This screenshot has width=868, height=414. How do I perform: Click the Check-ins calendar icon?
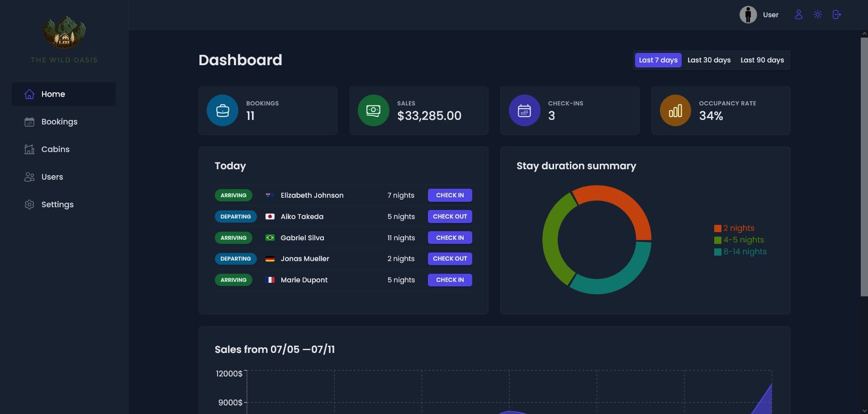pyautogui.click(x=524, y=110)
